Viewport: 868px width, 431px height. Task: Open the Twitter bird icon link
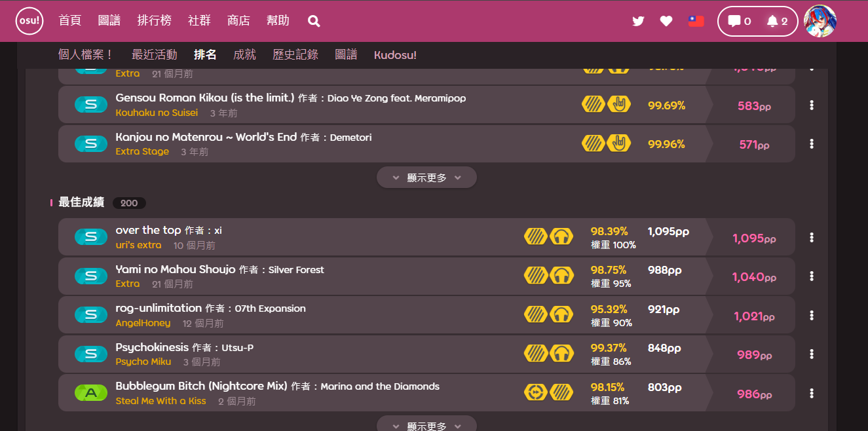tap(638, 21)
